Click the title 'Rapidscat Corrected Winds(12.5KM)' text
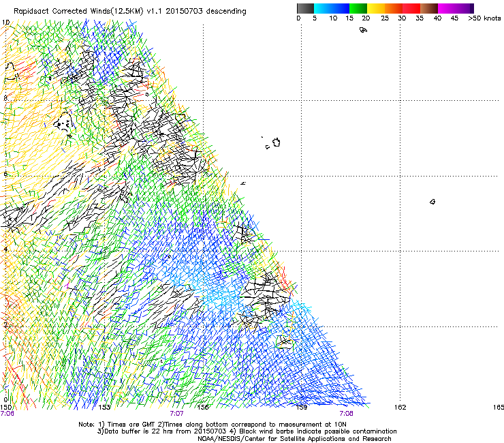Viewport: 504px width, 443px height. [x=78, y=12]
